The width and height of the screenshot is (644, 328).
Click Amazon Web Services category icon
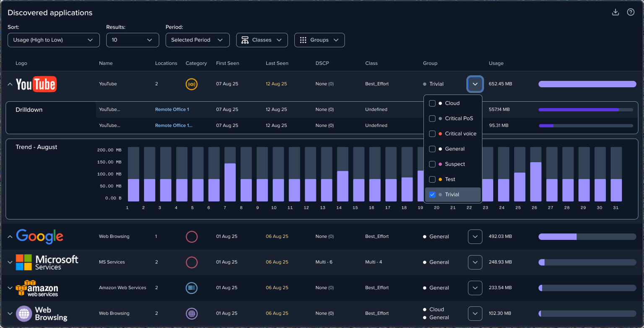192,288
